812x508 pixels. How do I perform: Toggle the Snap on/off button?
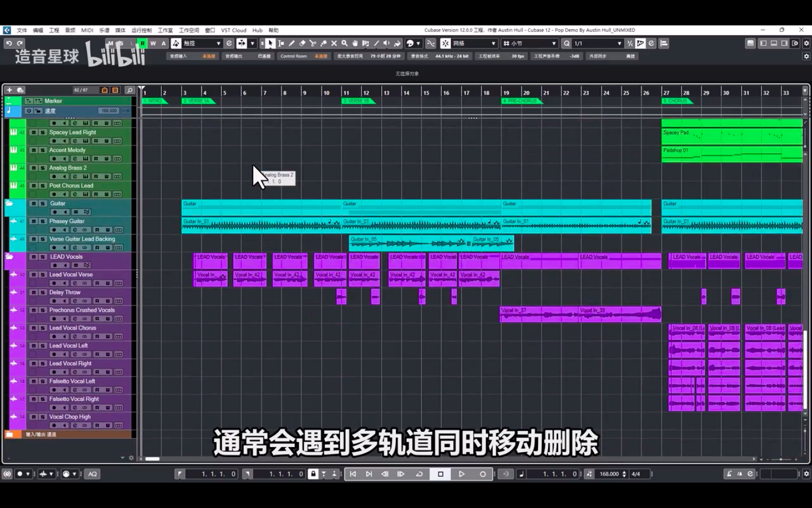coord(445,43)
